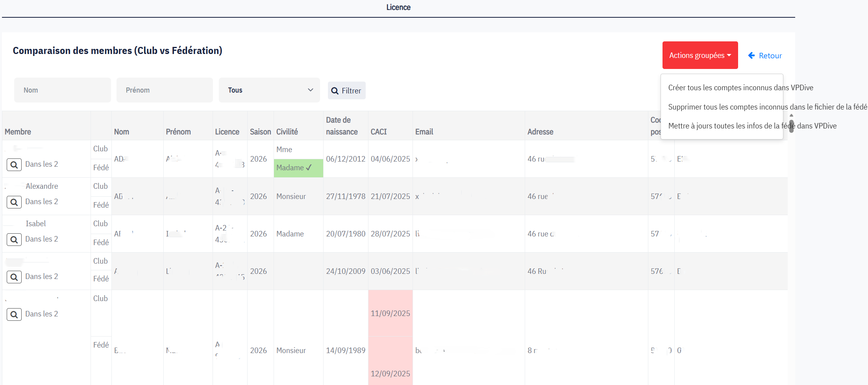Click the Licence column header
Image resolution: width=868 pixels, height=385 pixels.
pyautogui.click(x=227, y=132)
